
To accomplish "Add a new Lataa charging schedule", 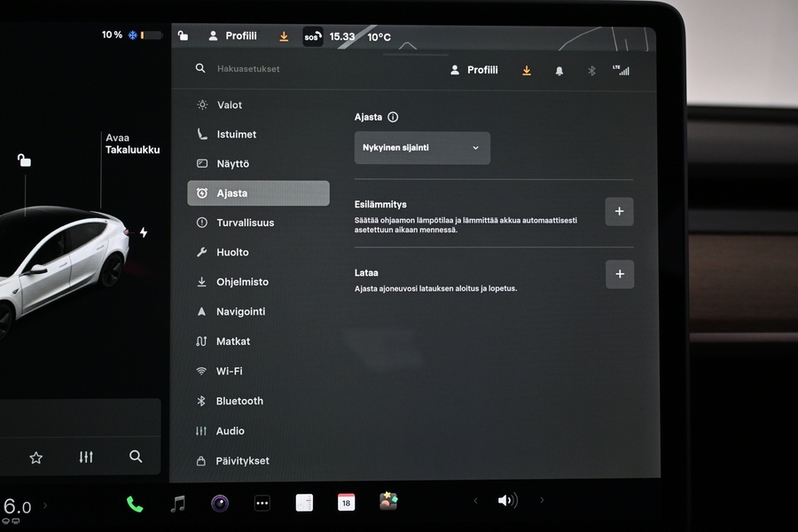I will [x=619, y=274].
